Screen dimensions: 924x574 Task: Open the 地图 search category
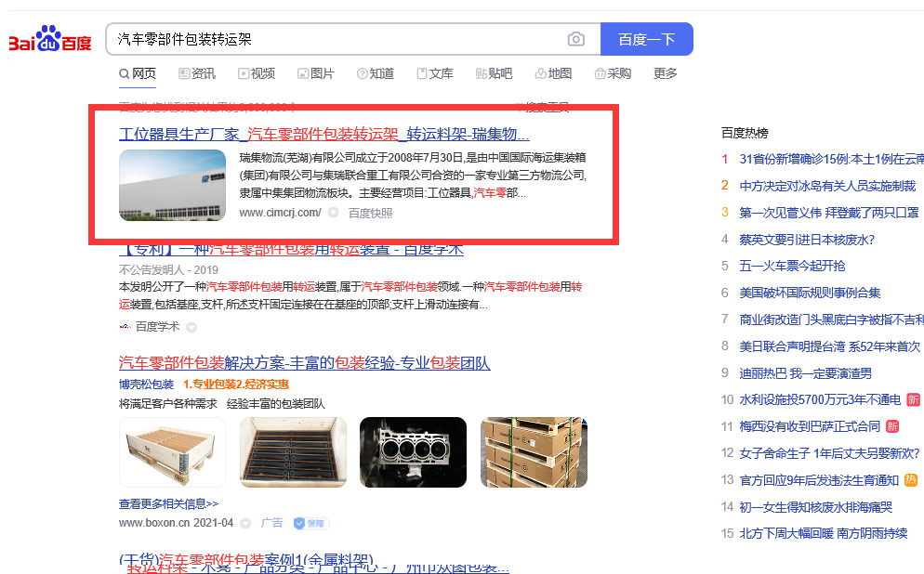[553, 73]
